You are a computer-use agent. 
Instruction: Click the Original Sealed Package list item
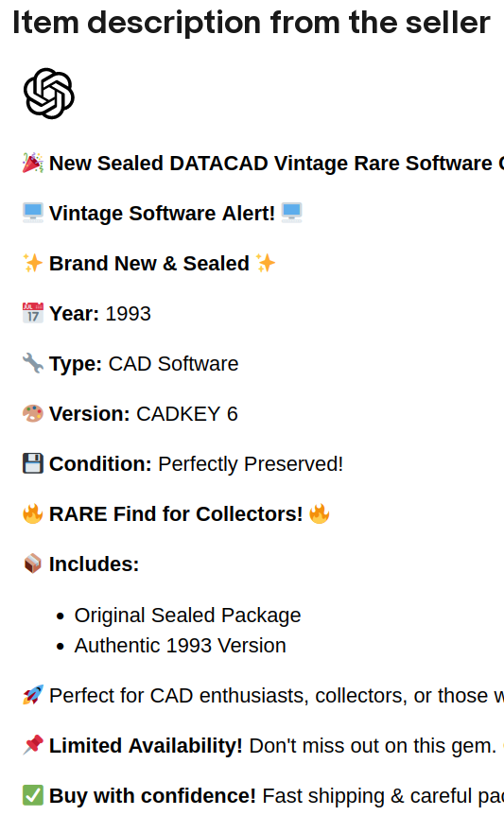(187, 616)
